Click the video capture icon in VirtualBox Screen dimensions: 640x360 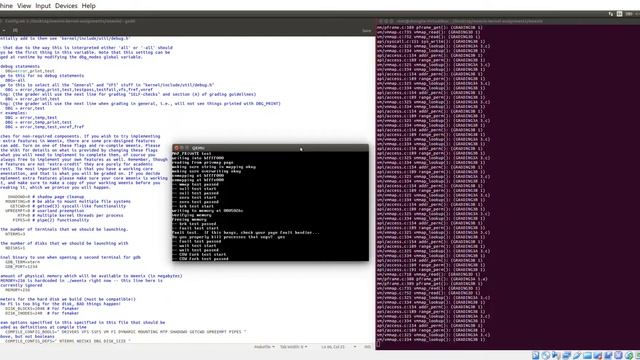point(608,356)
